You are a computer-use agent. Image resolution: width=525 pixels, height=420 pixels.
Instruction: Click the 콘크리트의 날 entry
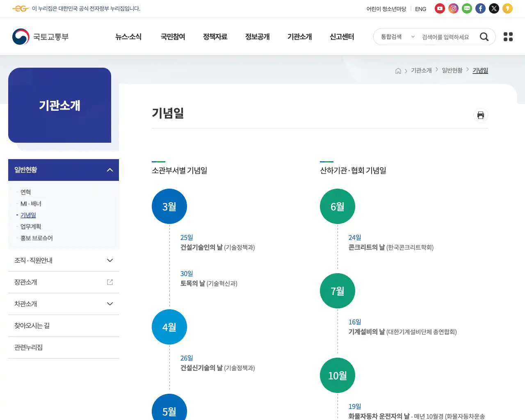coord(391,247)
